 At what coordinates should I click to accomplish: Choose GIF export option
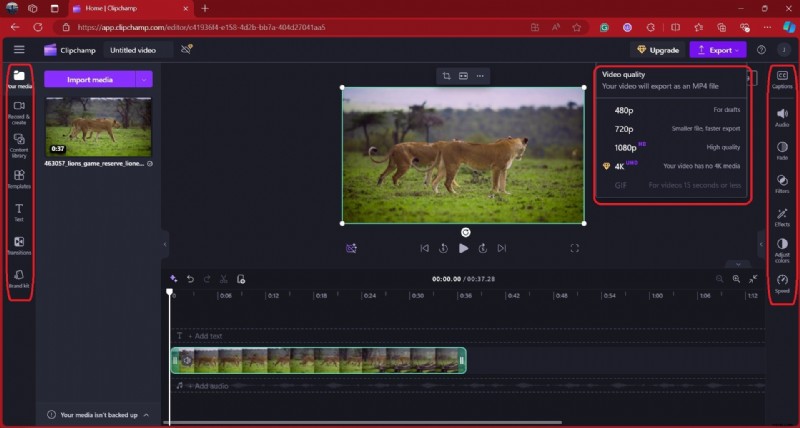pyautogui.click(x=671, y=185)
